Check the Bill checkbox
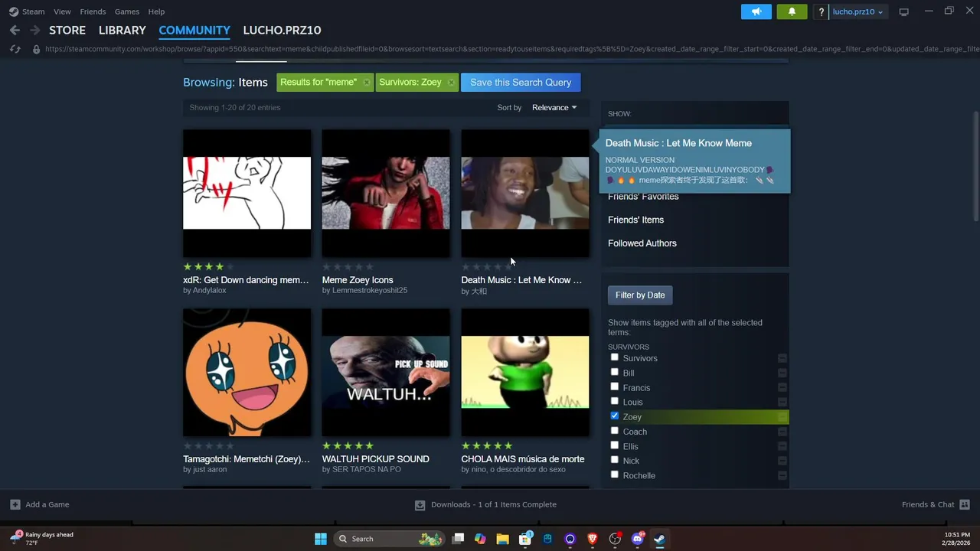Screen dimensions: 980x551 click(x=614, y=372)
